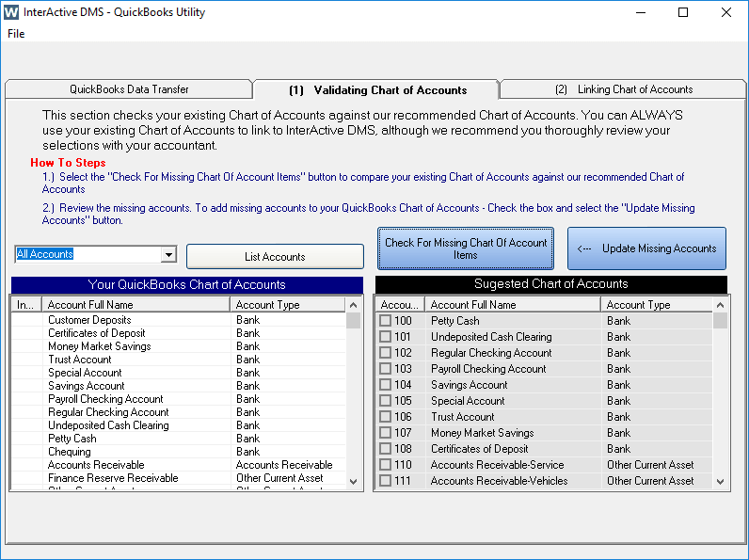This screenshot has height=560, width=749.
Task: Click Petty Cash name in suggested list
Action: tap(455, 321)
